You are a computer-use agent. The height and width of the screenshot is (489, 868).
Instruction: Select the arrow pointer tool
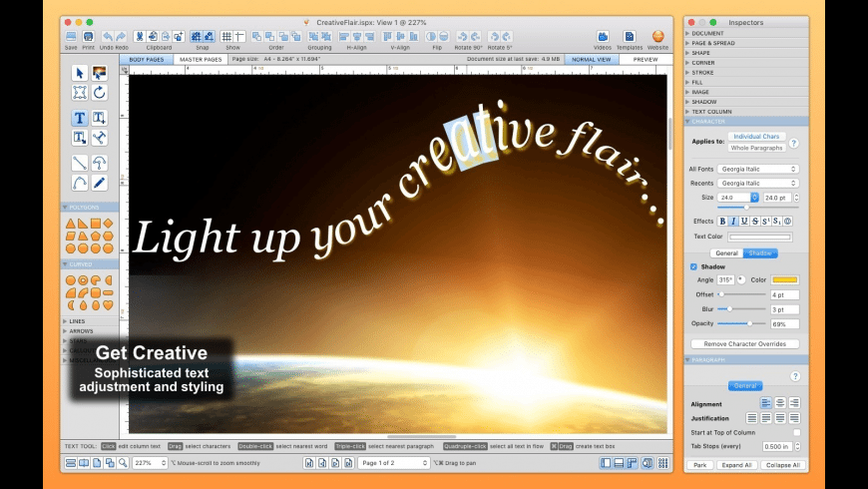(79, 73)
